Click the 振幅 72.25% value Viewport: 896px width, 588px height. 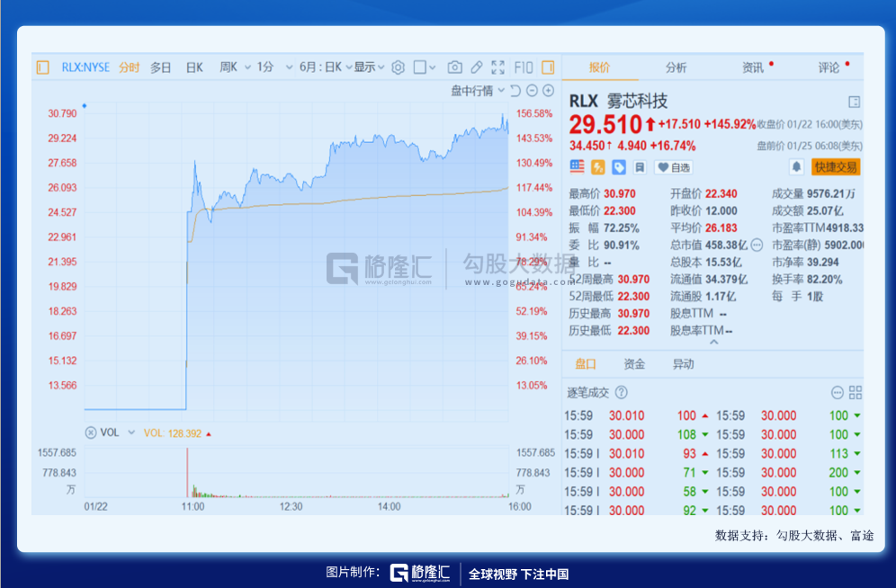tap(622, 227)
